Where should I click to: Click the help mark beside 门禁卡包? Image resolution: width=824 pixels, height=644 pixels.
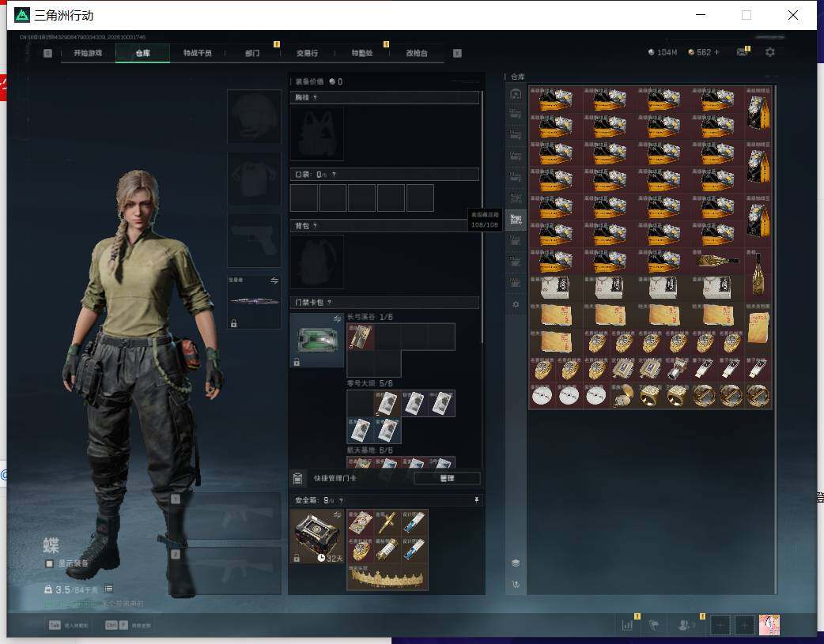click(x=330, y=302)
